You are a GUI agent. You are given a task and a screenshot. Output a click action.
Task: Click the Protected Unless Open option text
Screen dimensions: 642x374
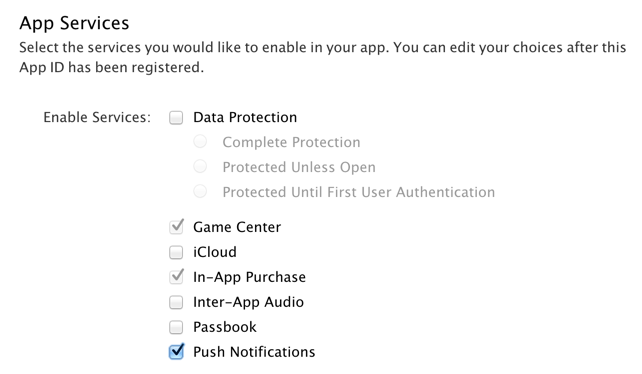click(x=299, y=167)
